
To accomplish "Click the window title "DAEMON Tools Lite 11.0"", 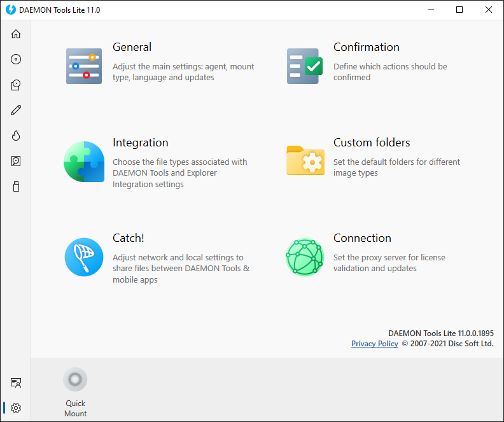I will tap(59, 10).
